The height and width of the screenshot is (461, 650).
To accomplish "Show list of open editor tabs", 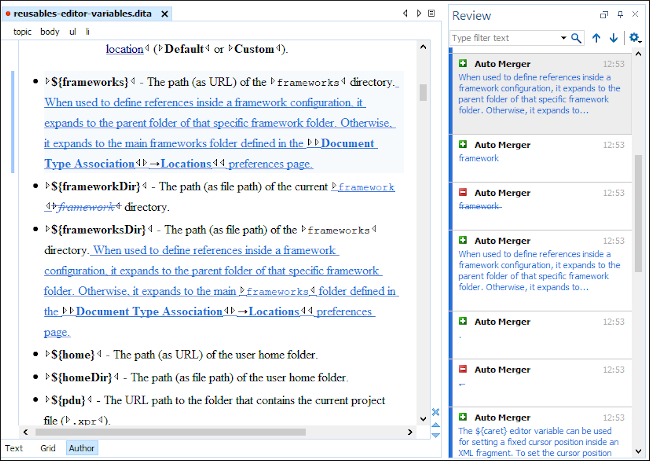I will click(432, 14).
